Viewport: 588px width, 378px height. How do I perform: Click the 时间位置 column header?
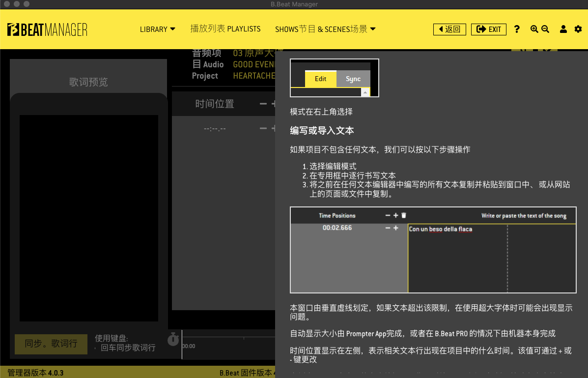(215, 104)
